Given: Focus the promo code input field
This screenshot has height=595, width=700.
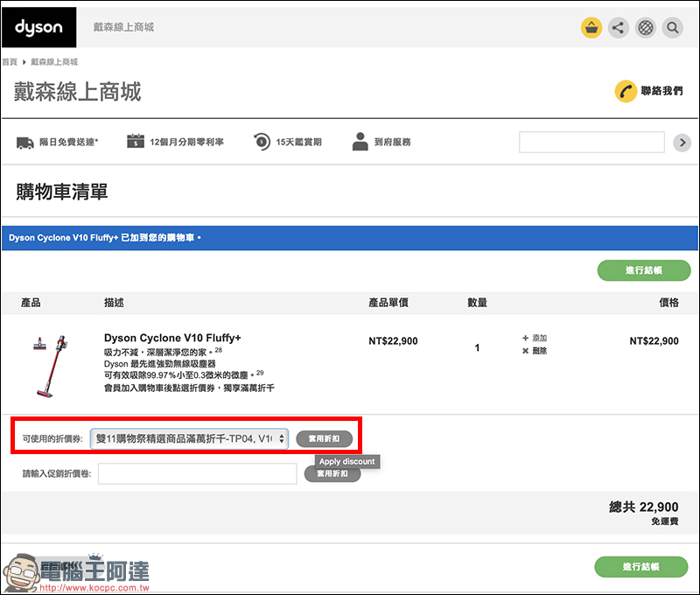Looking at the screenshot, I should 198,473.
